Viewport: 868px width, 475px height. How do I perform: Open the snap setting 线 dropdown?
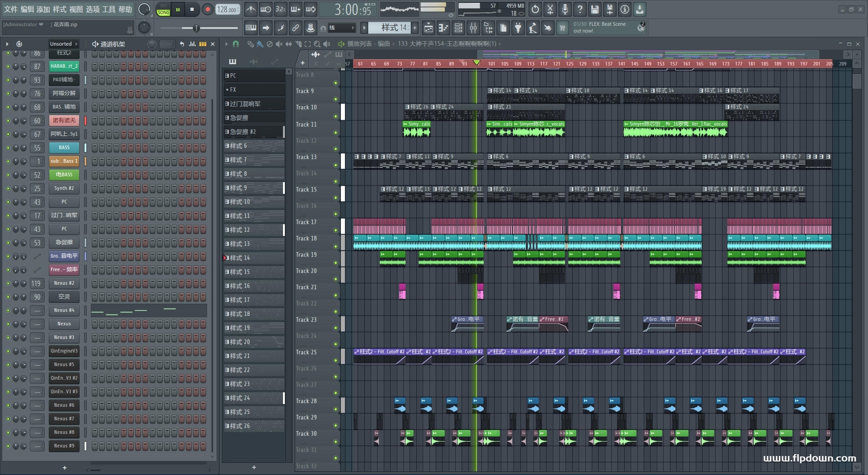(341, 28)
